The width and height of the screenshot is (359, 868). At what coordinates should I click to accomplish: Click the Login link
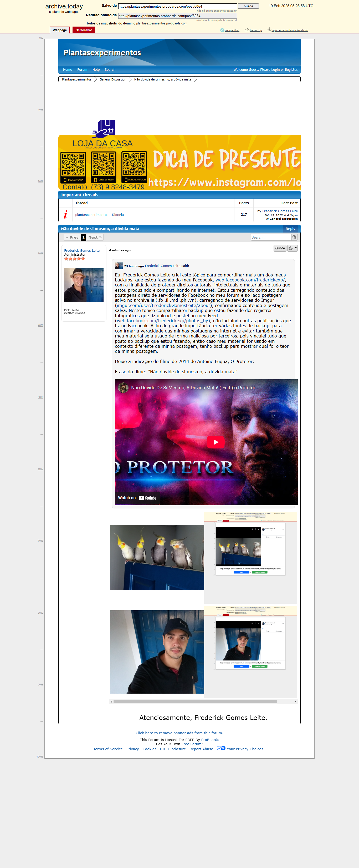(275, 70)
